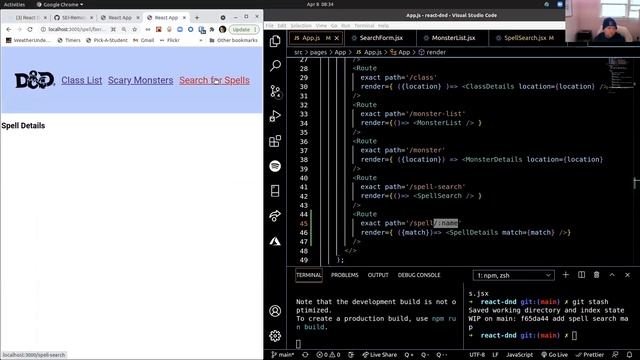Click Go Live in status bar
This screenshot has width=640, height=360.
[555, 355]
